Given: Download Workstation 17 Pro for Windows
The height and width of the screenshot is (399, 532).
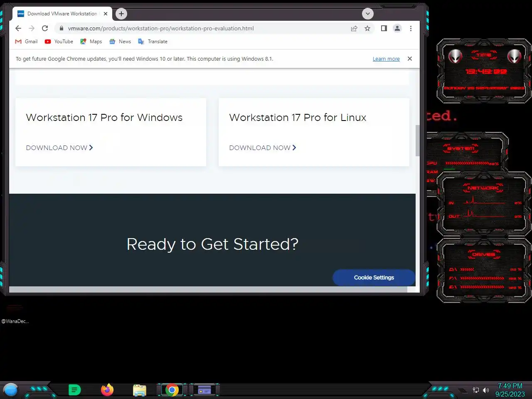Looking at the screenshot, I should (x=59, y=148).
